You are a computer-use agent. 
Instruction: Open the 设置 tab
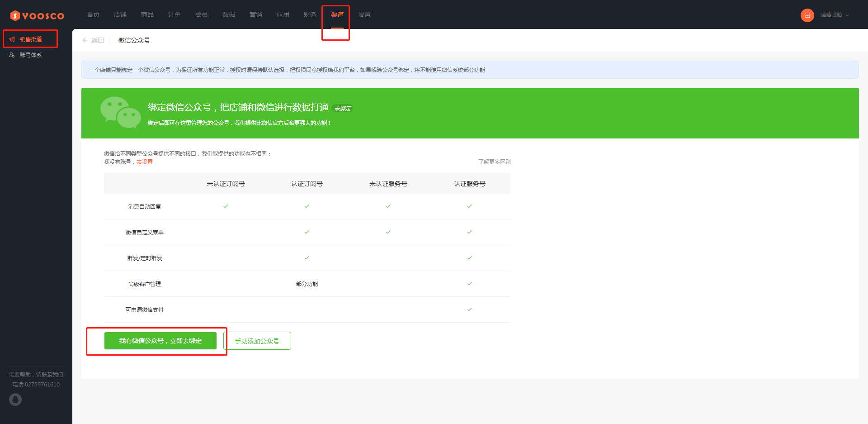tap(364, 14)
